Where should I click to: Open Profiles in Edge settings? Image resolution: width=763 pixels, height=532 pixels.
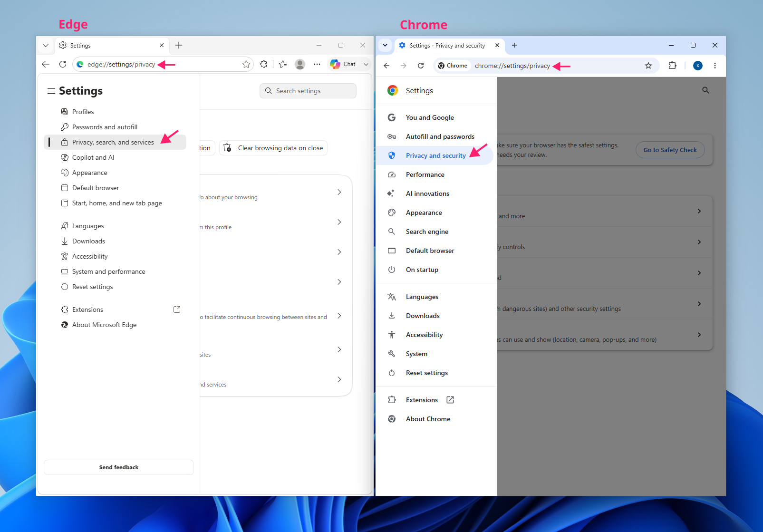tap(115, 112)
